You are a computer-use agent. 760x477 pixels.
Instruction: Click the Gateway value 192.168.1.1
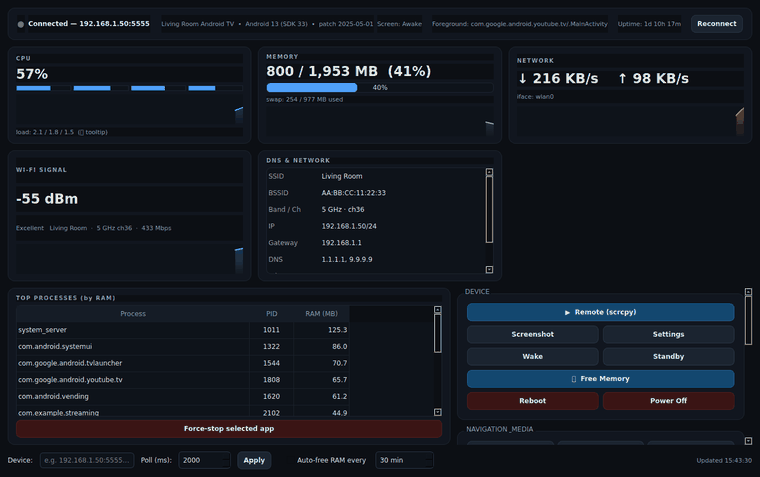(341, 243)
